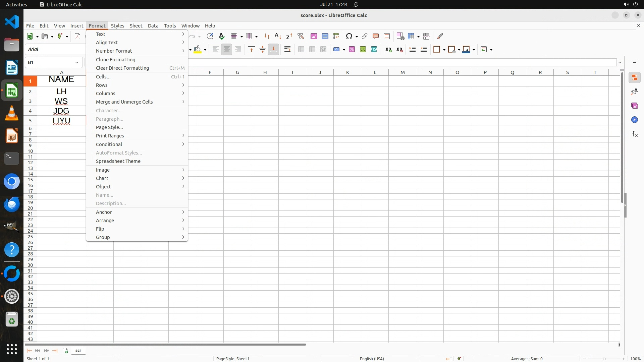Click the AutoFilter icon
This screenshot has width=644, height=362.
301,36
